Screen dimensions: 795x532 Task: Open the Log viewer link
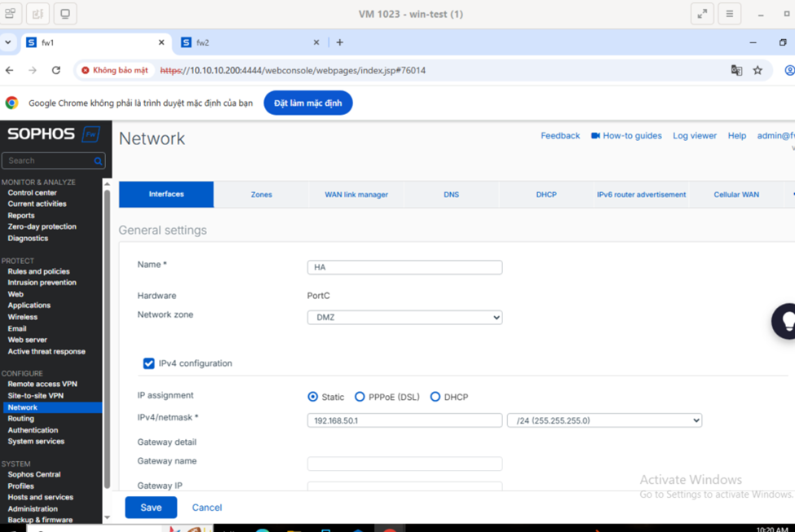(695, 136)
